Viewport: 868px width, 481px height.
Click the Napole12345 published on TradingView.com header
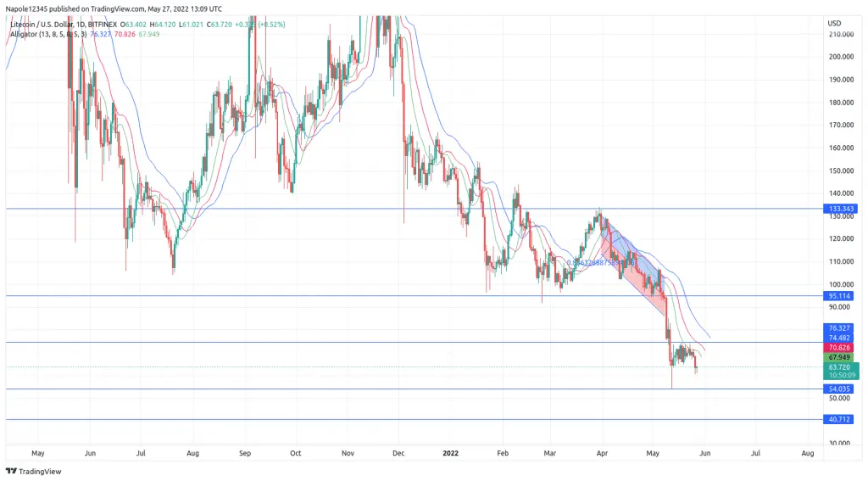pos(114,8)
